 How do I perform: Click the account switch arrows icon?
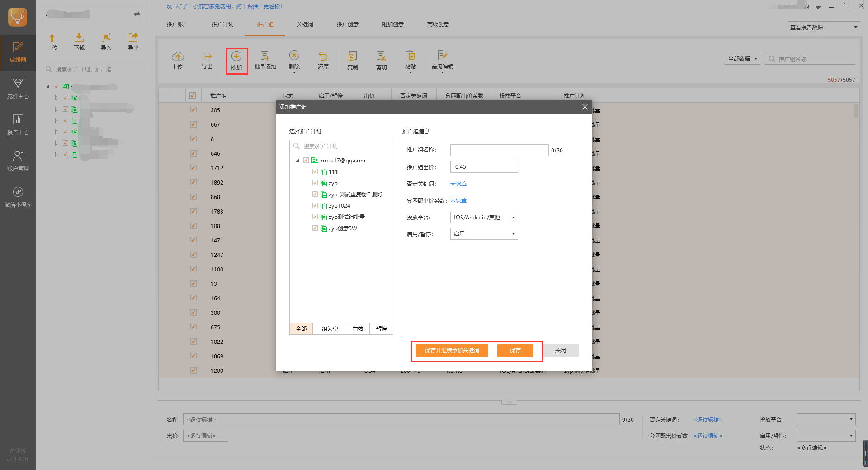point(137,14)
